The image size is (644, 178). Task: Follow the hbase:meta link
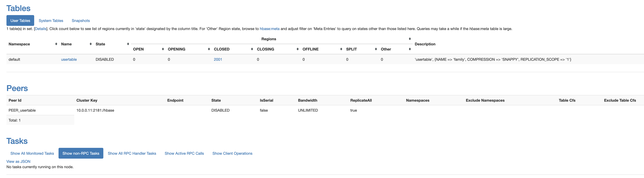[x=269, y=29]
